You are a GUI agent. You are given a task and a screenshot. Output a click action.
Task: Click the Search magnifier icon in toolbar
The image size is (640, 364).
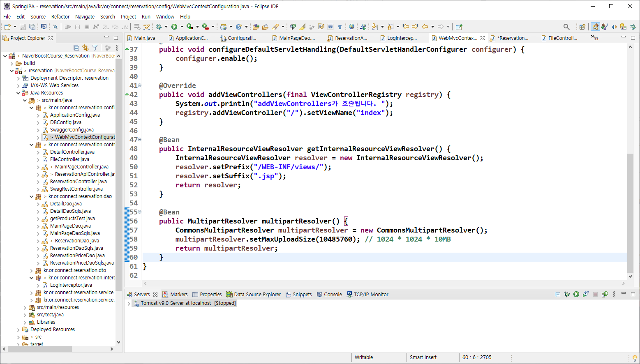coord(566,27)
